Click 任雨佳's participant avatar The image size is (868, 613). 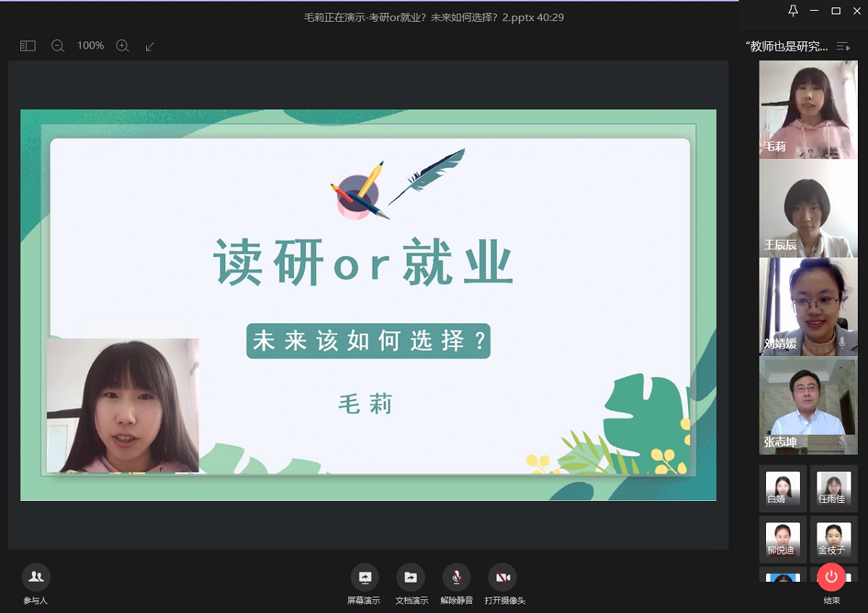click(x=833, y=489)
